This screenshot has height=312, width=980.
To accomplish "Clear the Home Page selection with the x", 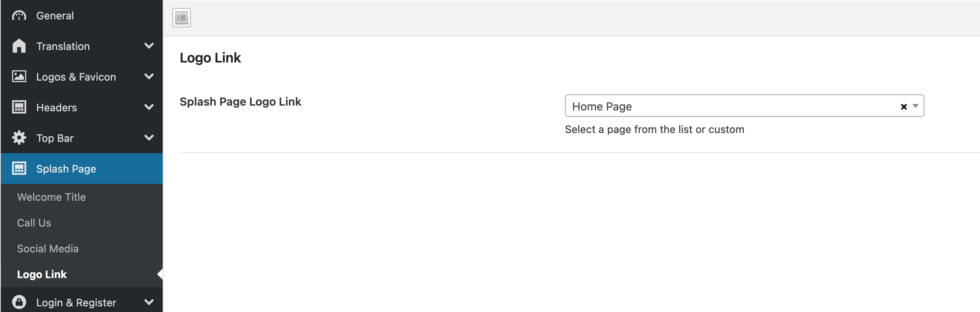I will tap(904, 106).
